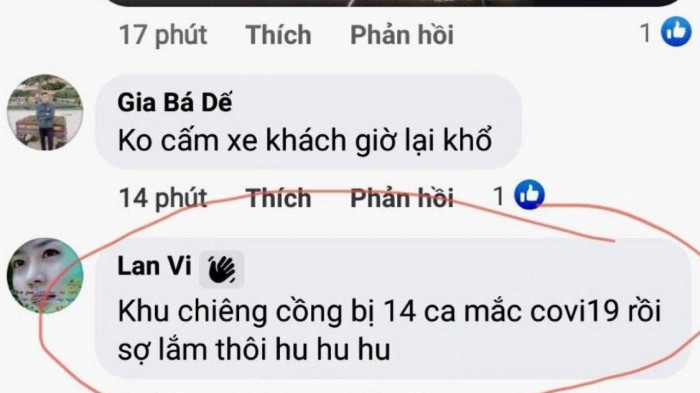View reaction count 1 under Gia Bá Dế's comment
Image resolution: width=700 pixels, height=393 pixels.
499,196
